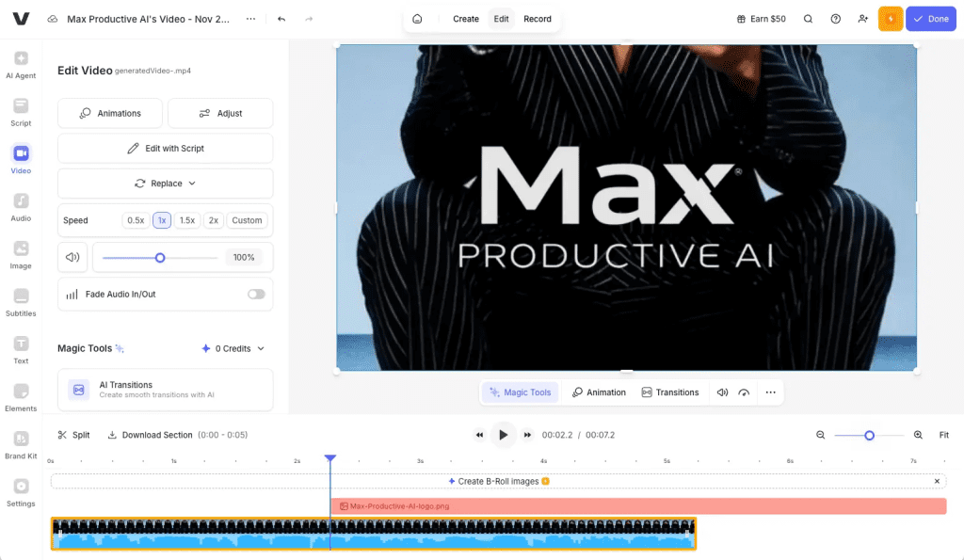Expand the 0 Credits dropdown

tap(233, 348)
